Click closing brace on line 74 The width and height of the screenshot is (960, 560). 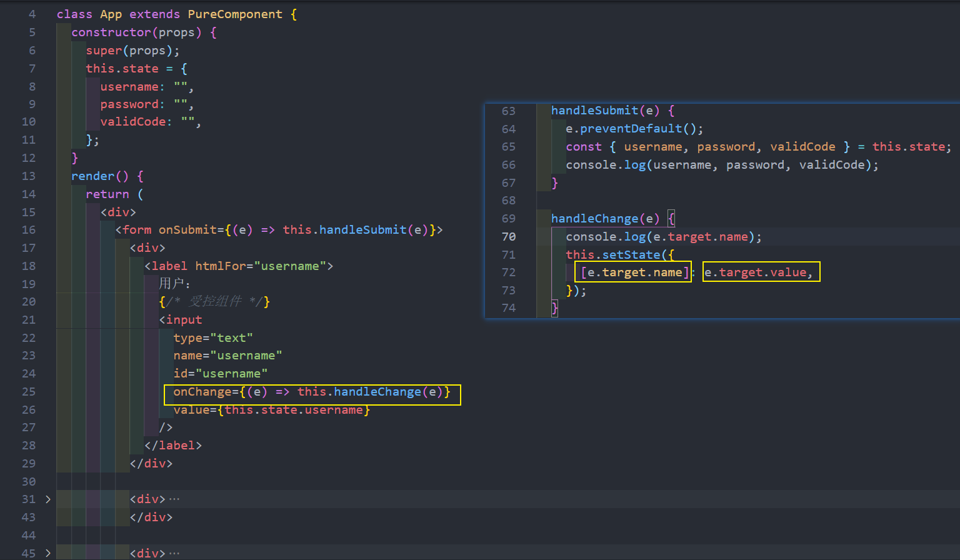(554, 308)
